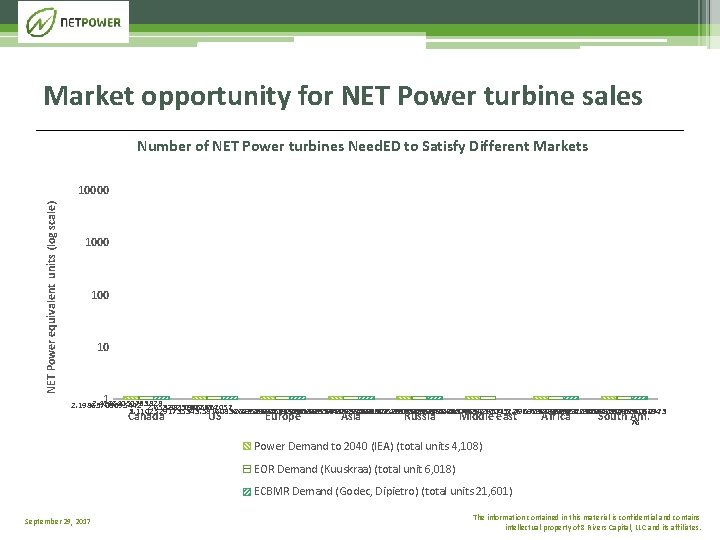Image resolution: width=720 pixels, height=540 pixels.
Task: Click the NET Power logo
Action: 73,22
